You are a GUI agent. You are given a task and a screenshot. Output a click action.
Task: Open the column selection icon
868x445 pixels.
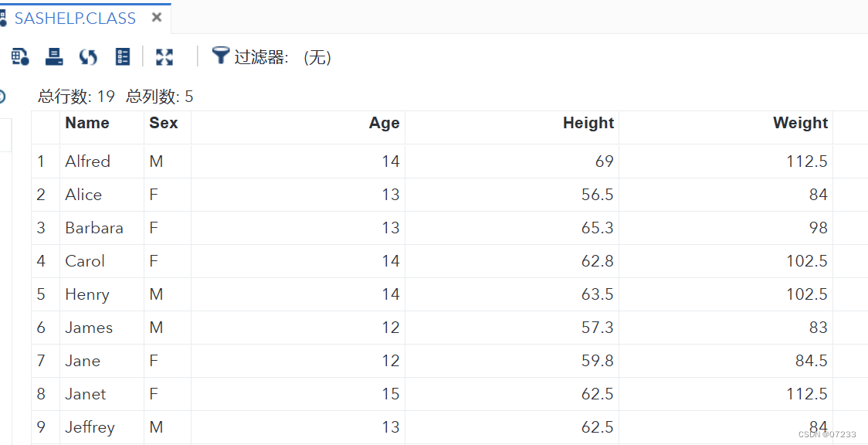click(x=122, y=56)
